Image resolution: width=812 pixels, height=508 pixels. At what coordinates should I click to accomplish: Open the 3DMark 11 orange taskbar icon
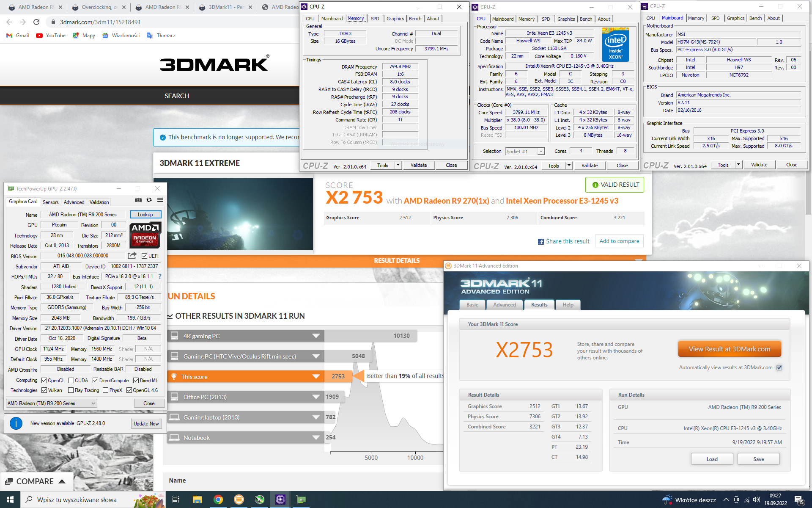(239, 500)
